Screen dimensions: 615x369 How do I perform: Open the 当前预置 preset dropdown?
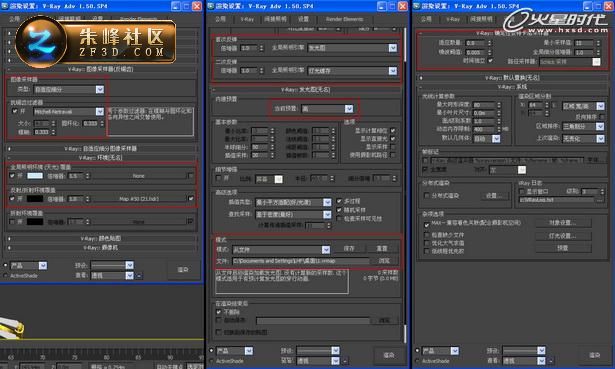click(x=327, y=109)
